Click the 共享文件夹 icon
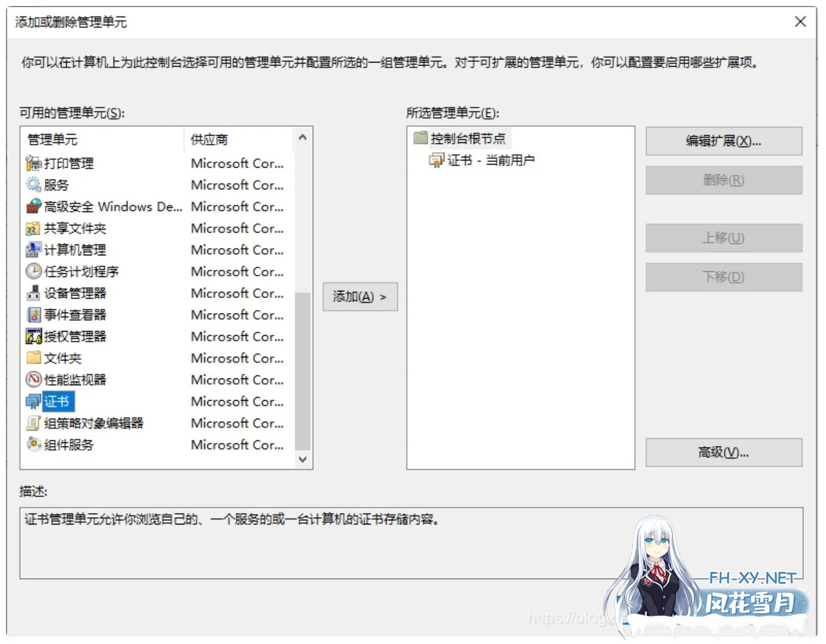This screenshot has width=826, height=644. (34, 228)
